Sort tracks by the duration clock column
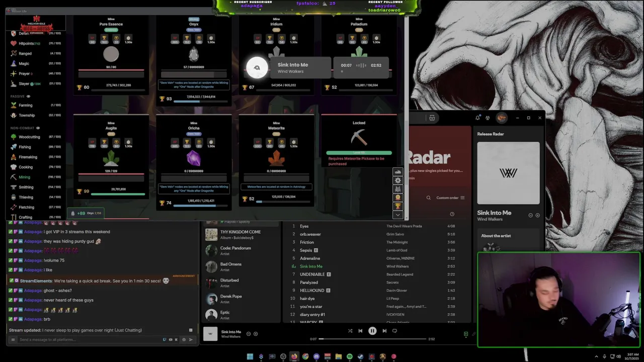The image size is (644, 362). [452, 214]
